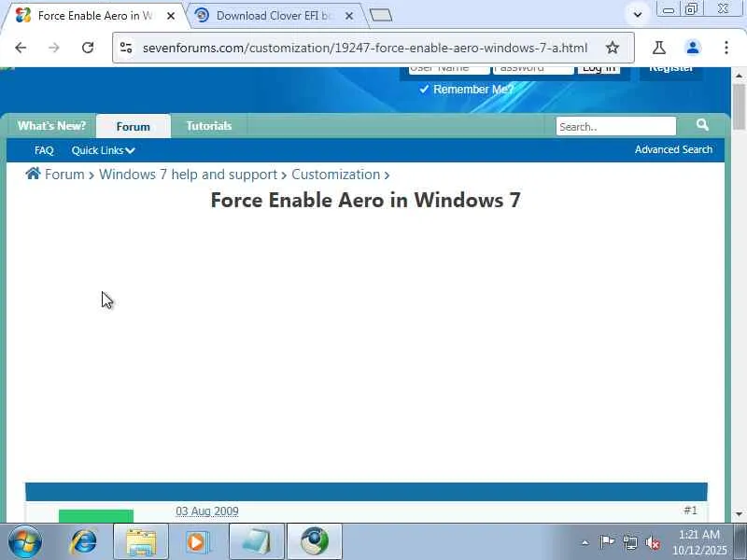Close the Download Clover EFI tab
Viewport: 747px width, 560px height.
[x=349, y=16]
